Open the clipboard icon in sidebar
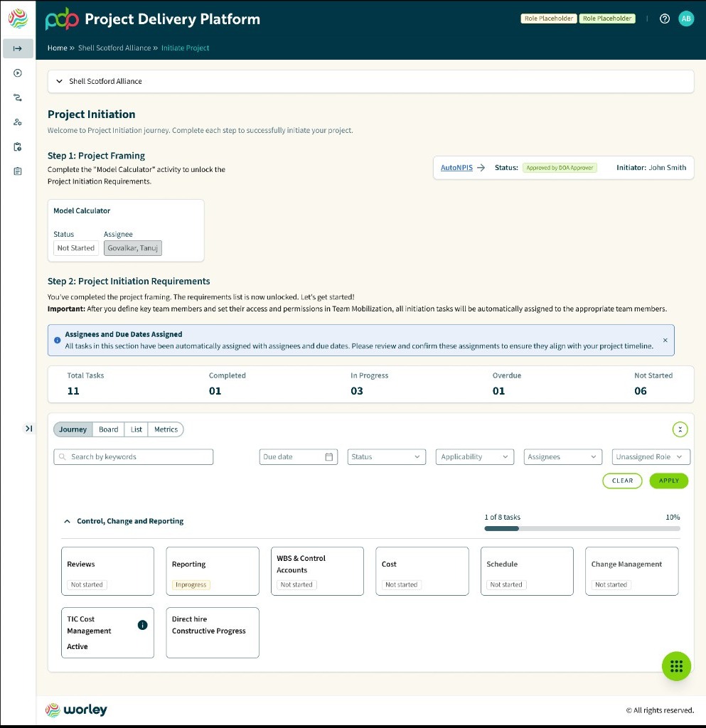The height and width of the screenshot is (728, 706). (18, 146)
